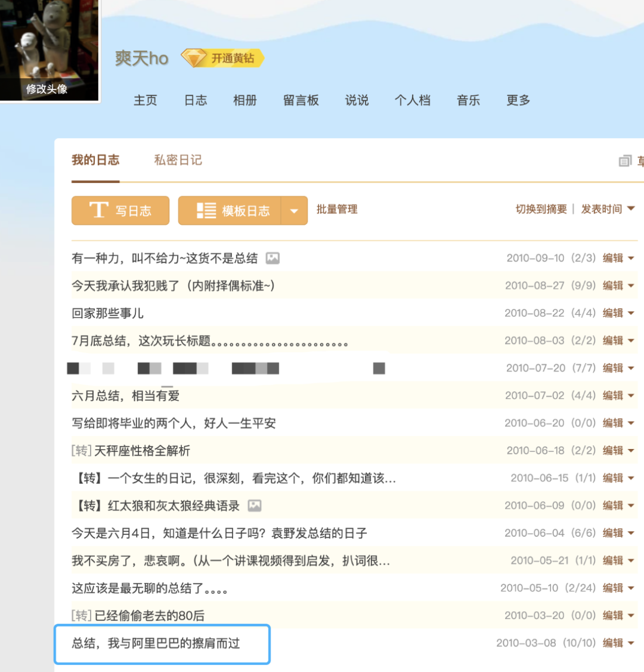Switch to the 私密日记 tab
This screenshot has height=672, width=644.
tap(178, 160)
